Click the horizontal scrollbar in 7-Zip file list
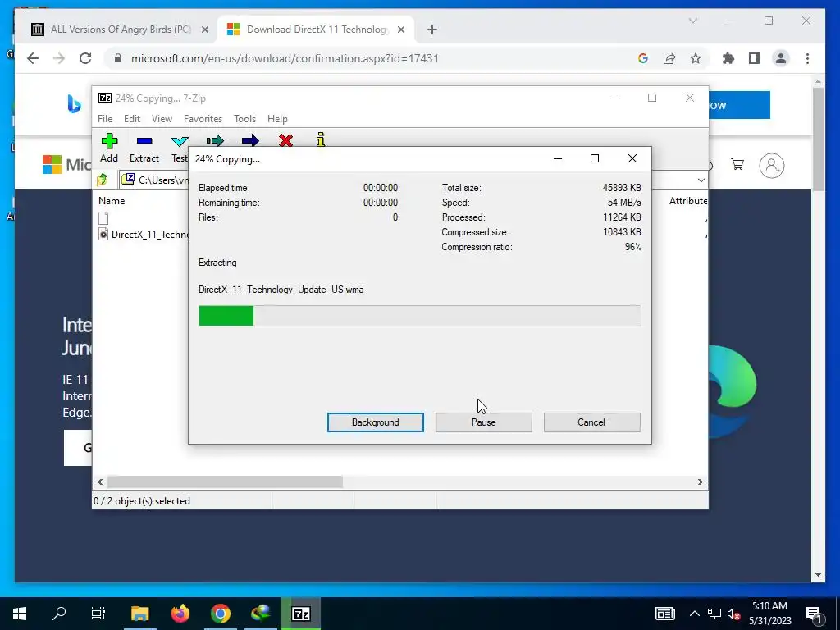Viewport: 840px width, 630px height. point(225,482)
